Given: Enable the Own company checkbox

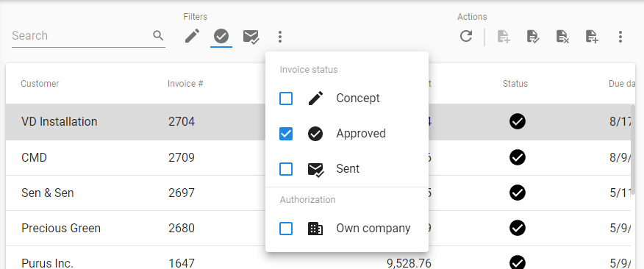Looking at the screenshot, I should 286,229.
